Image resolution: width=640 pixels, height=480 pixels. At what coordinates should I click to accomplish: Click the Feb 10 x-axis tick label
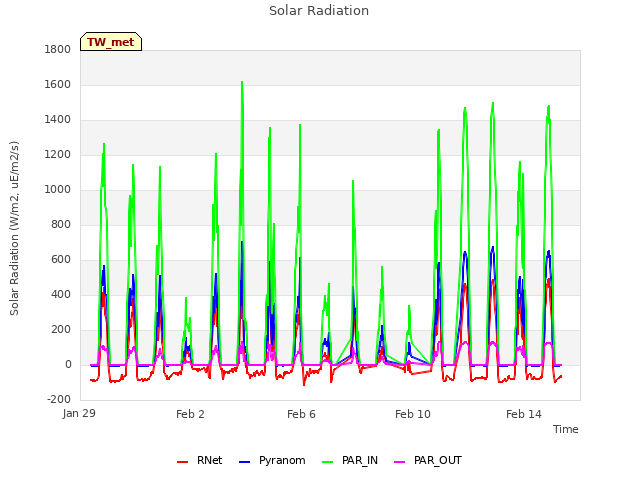[413, 414]
